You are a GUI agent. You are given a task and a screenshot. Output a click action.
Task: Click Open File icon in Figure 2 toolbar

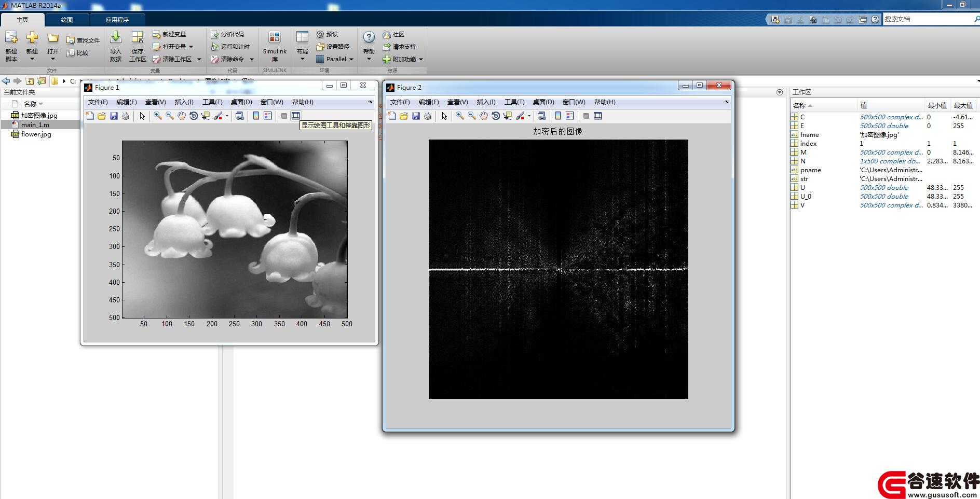404,116
